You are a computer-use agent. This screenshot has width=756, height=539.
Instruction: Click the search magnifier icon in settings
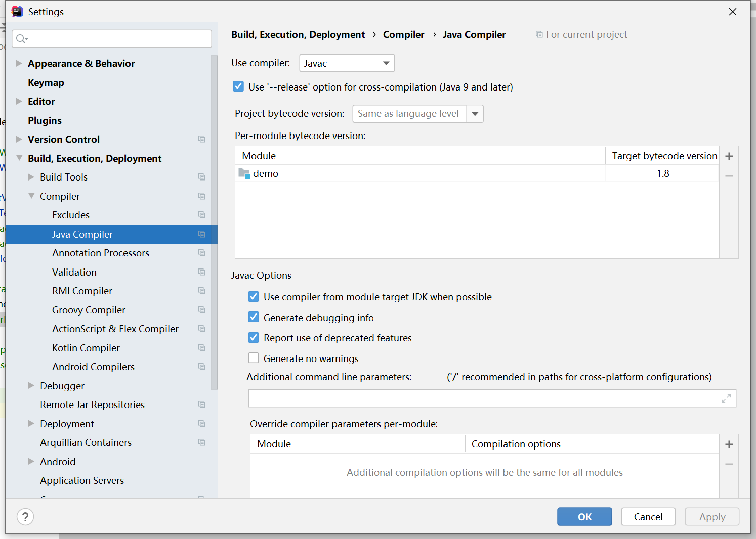[x=21, y=39]
